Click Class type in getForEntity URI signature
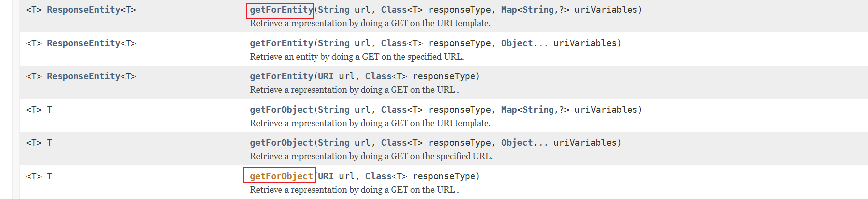This screenshot has width=868, height=199. (378, 76)
